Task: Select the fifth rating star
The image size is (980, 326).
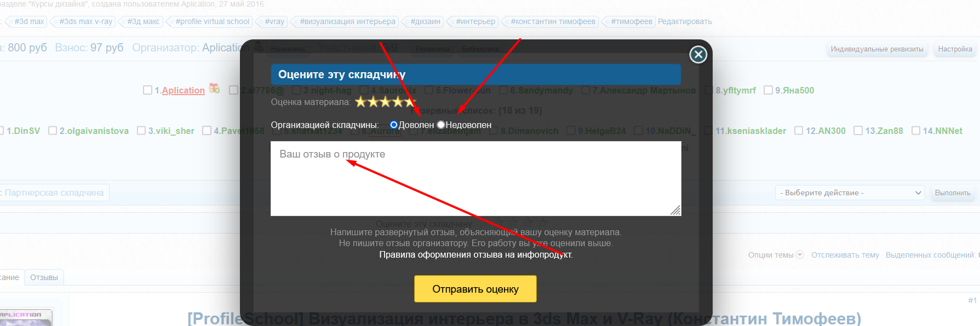Action: [410, 102]
